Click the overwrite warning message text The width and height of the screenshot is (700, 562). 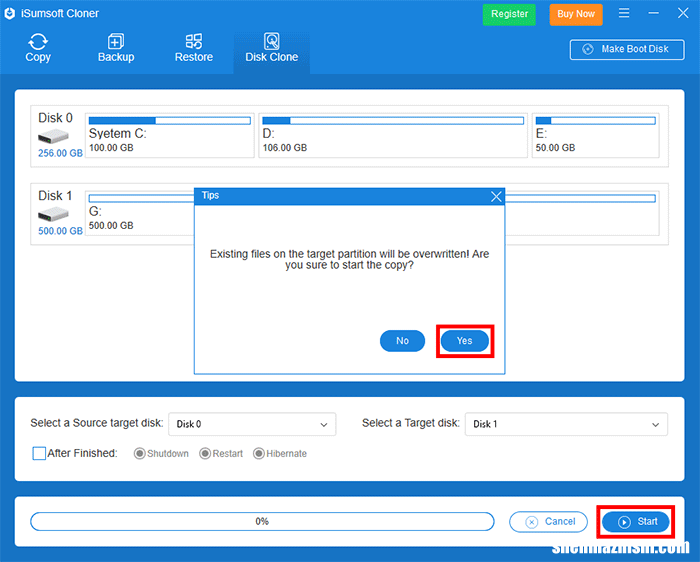(350, 259)
